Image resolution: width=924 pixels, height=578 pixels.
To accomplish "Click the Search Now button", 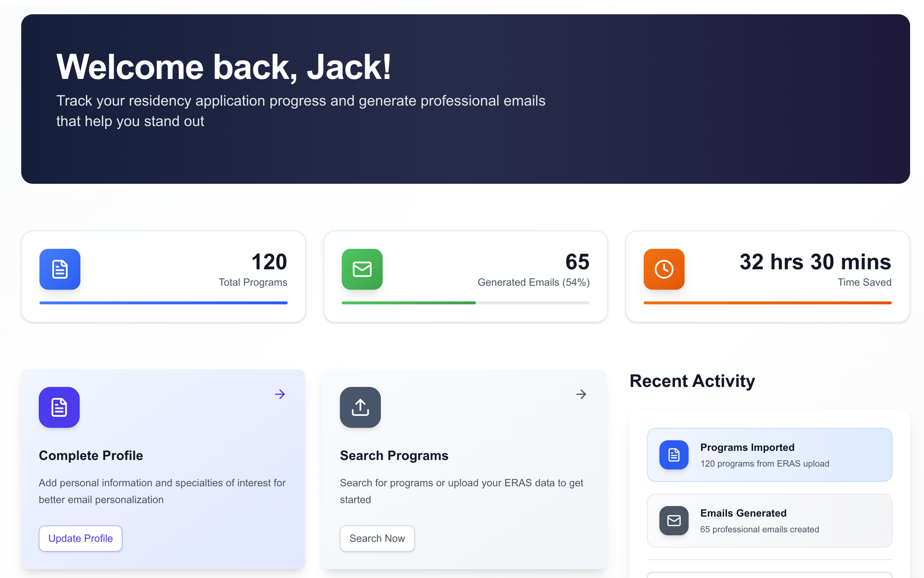I will tap(377, 538).
